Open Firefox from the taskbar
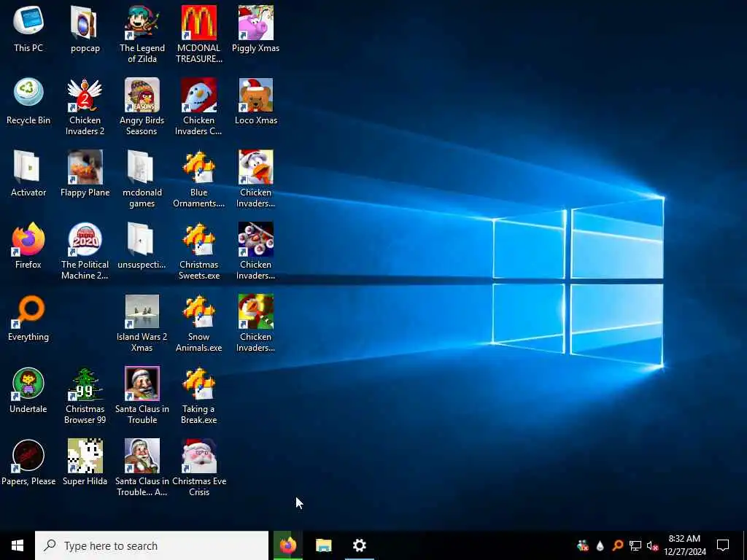This screenshot has height=560, width=747. pyautogui.click(x=287, y=545)
